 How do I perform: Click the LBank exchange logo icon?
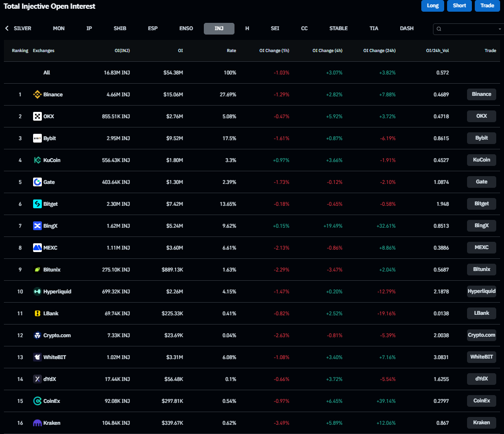[37, 313]
